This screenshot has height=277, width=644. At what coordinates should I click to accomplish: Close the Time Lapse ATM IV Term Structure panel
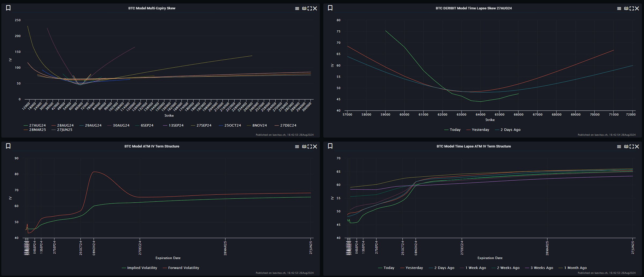coord(637,147)
